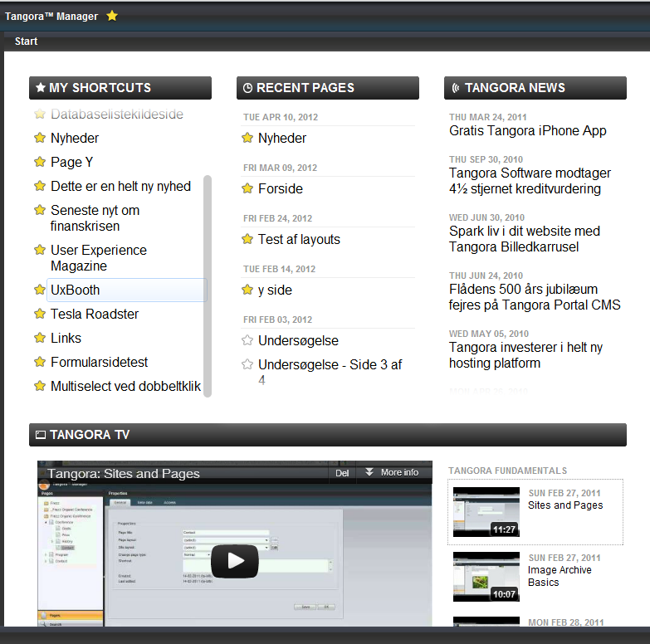Play the Tangora Sites and Pages video
650x644 pixels.
tap(235, 560)
